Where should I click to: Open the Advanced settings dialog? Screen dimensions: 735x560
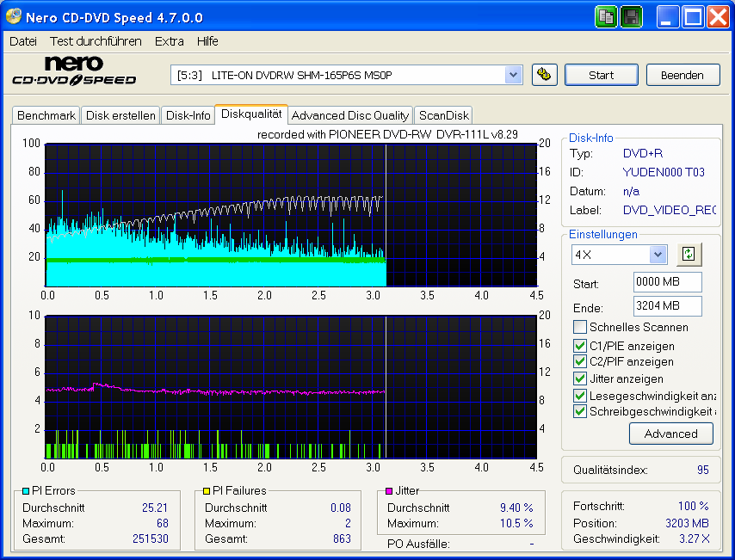pos(670,434)
